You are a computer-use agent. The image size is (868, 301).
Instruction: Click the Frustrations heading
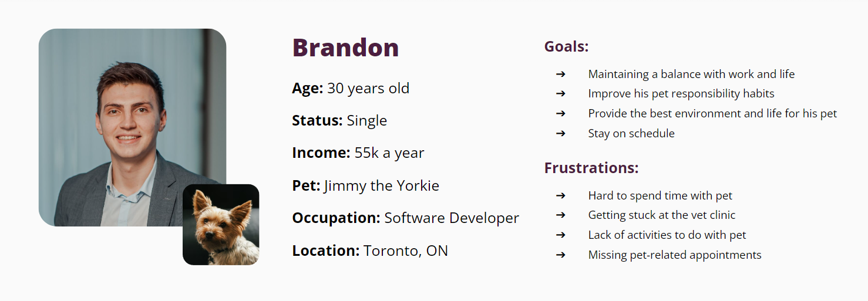[x=591, y=168]
